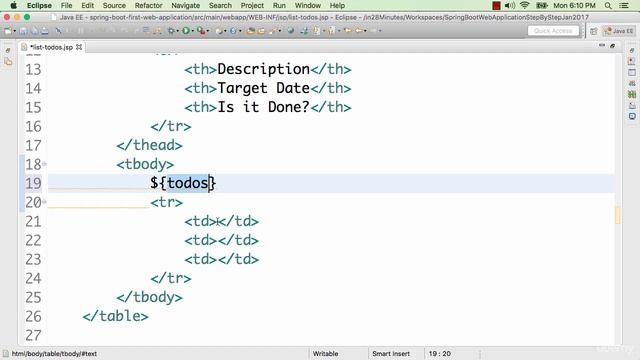Open the bottom blue sidebar view icon
The image size is (640, 360).
point(632,116)
